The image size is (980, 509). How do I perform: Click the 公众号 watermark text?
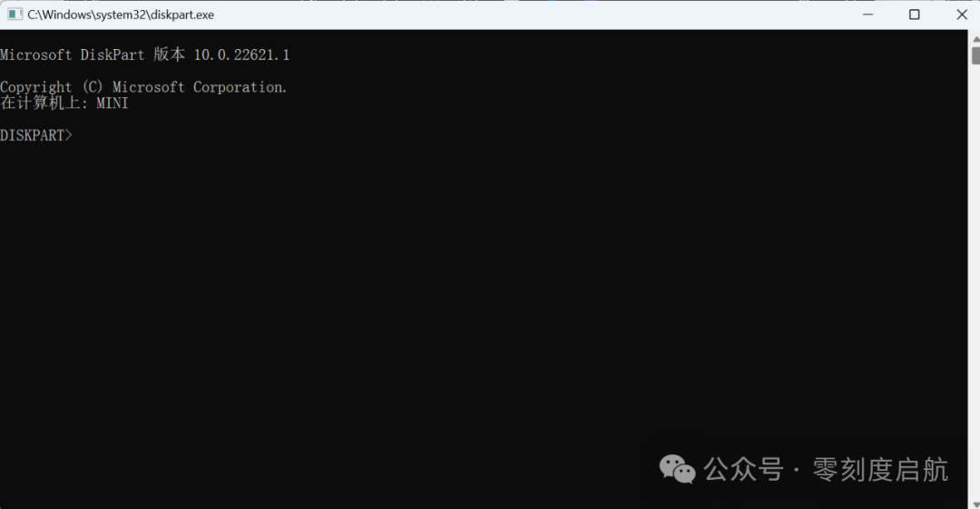pyautogui.click(x=744, y=470)
